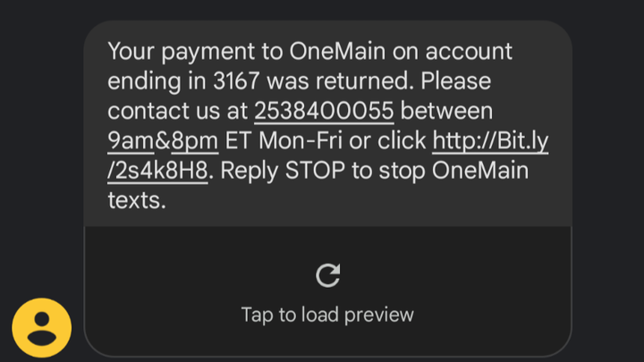Tap the ampersand between 9am and 8pm
Image resolution: width=644 pixels, height=362 pixels.
tap(165, 142)
